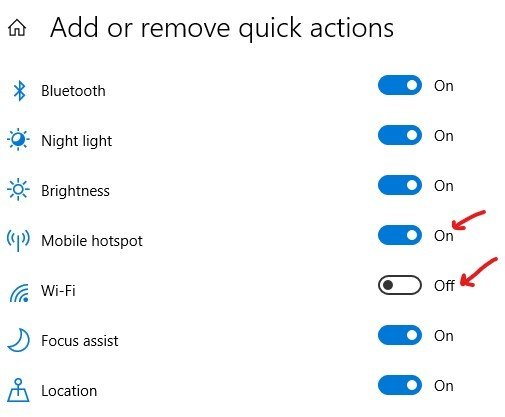Click the Mobile hotspot antenna icon
The image size is (505, 417).
coord(18,240)
